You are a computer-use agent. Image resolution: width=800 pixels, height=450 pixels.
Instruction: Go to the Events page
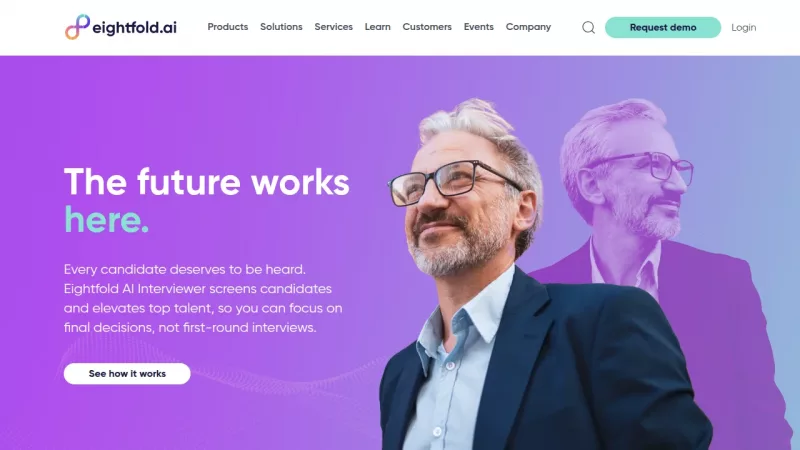coord(479,27)
